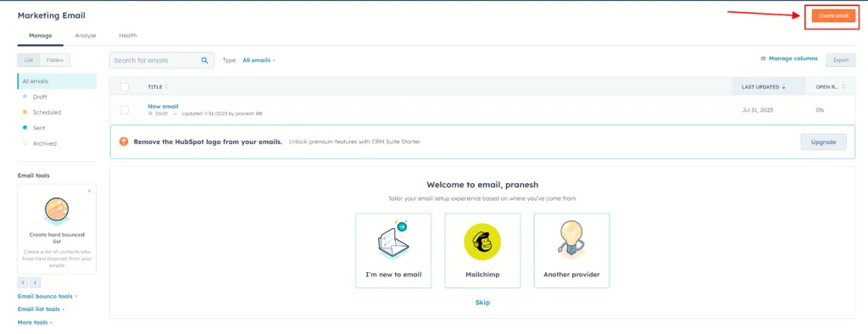
Task: Expand Email bounce tools menu
Action: click(x=47, y=297)
